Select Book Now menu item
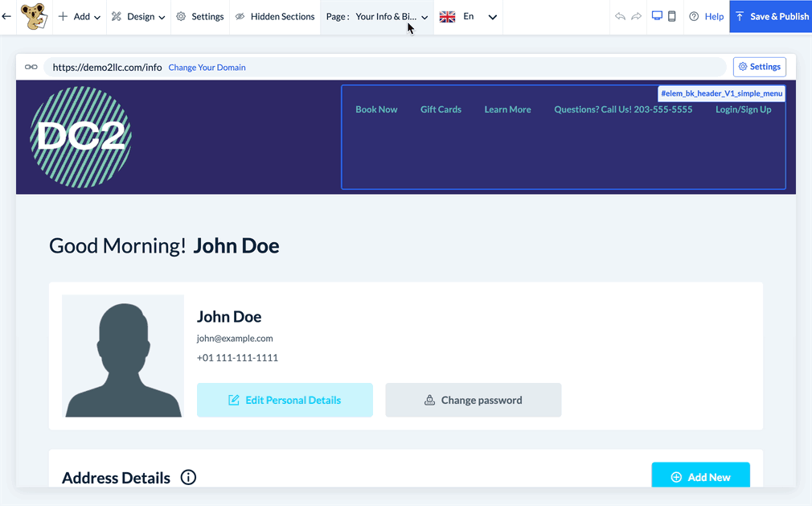The width and height of the screenshot is (812, 506). [x=376, y=109]
